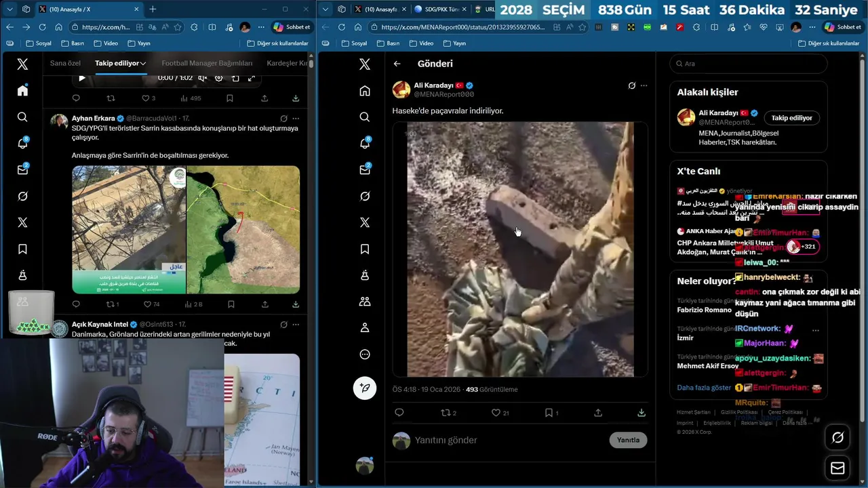
Task: Open more menu on Ayhan Erkara's post
Action: click(x=296, y=119)
